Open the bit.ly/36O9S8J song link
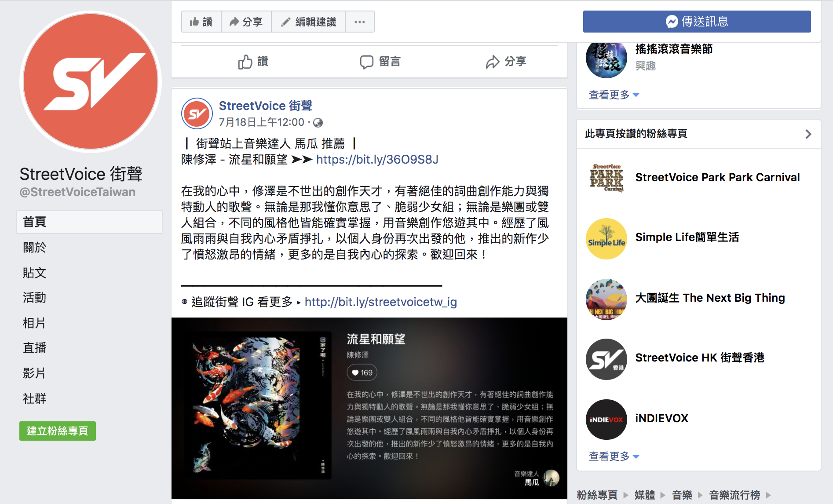 377,160
